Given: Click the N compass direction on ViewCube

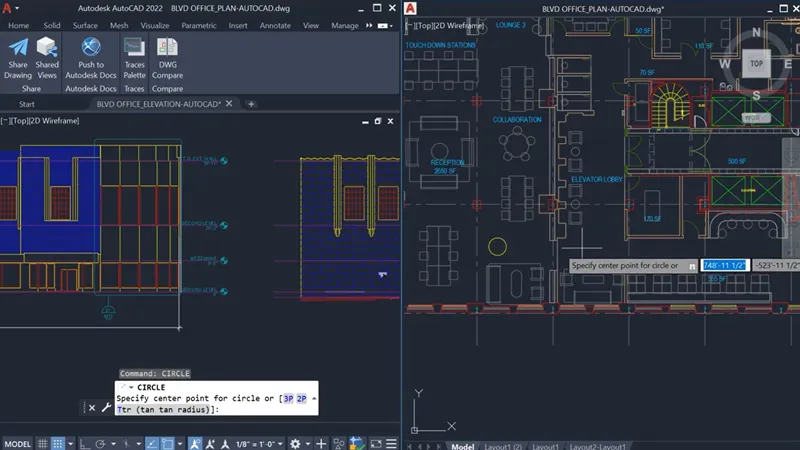Looking at the screenshot, I should [x=756, y=33].
